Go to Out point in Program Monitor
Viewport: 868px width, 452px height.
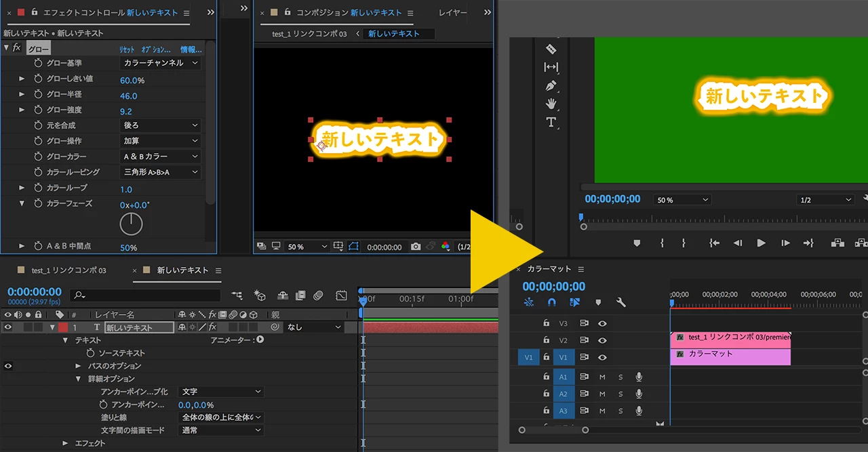coord(808,243)
